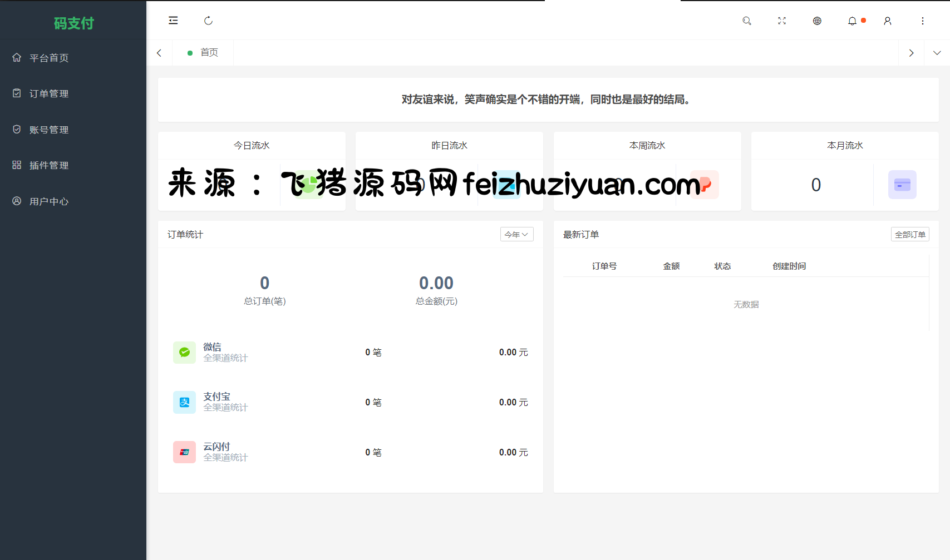Expand the 今年 period dropdown
Viewport: 950px width, 560px height.
coord(516,235)
